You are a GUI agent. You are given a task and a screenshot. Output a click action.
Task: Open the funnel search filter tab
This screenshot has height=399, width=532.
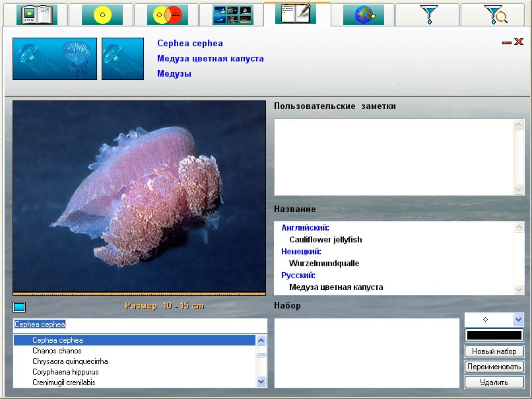495,15
